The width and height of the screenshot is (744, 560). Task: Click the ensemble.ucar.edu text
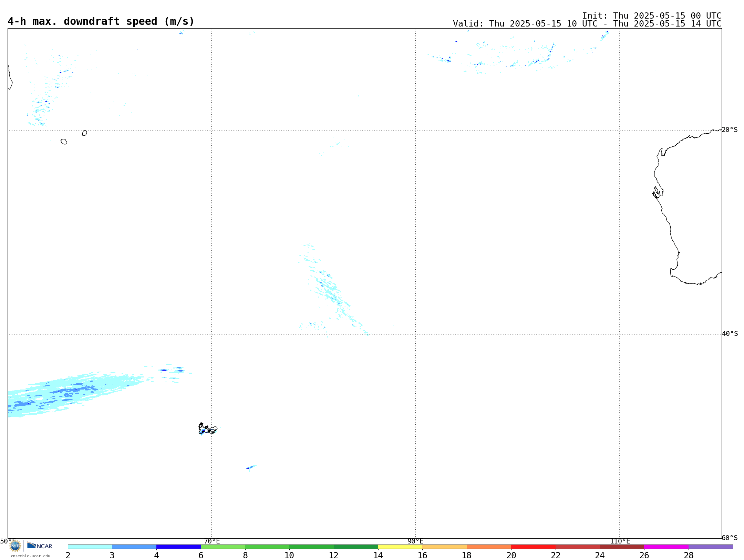pyautogui.click(x=31, y=556)
